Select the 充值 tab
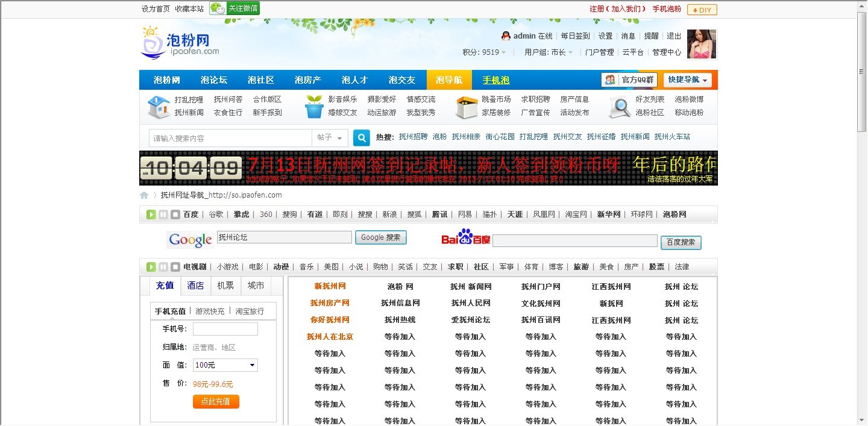The height and width of the screenshot is (426, 868). [x=165, y=286]
